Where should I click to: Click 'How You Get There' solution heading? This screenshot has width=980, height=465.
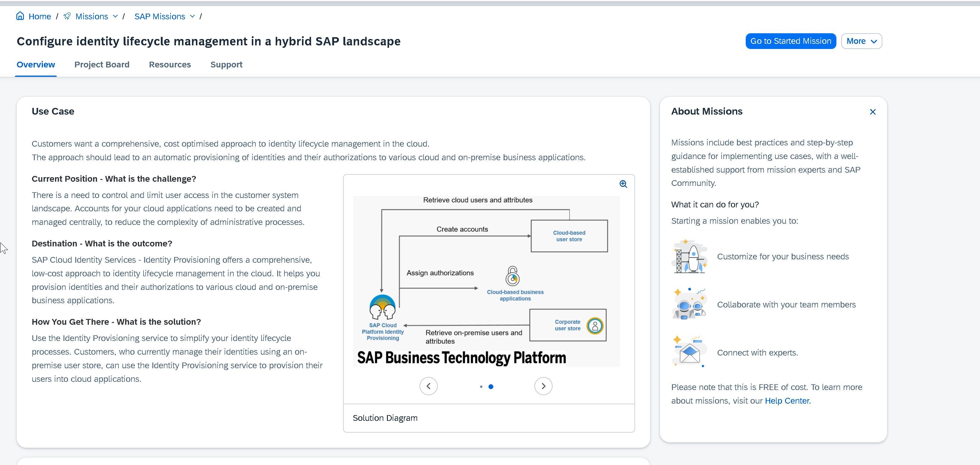[x=116, y=322]
